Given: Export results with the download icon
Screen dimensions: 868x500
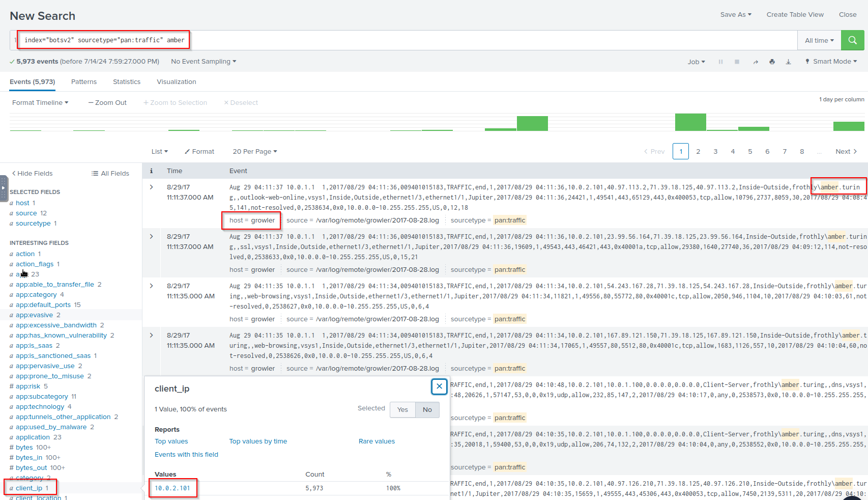Looking at the screenshot, I should 788,62.
